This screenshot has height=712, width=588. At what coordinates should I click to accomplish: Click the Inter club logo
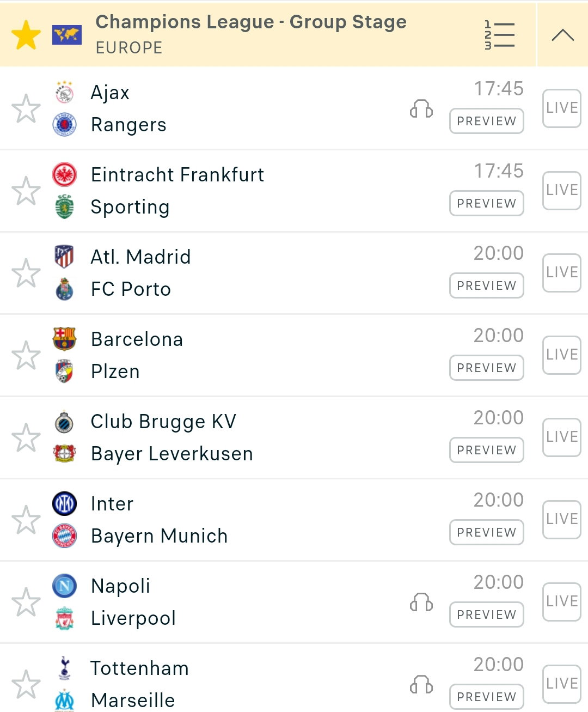[64, 503]
